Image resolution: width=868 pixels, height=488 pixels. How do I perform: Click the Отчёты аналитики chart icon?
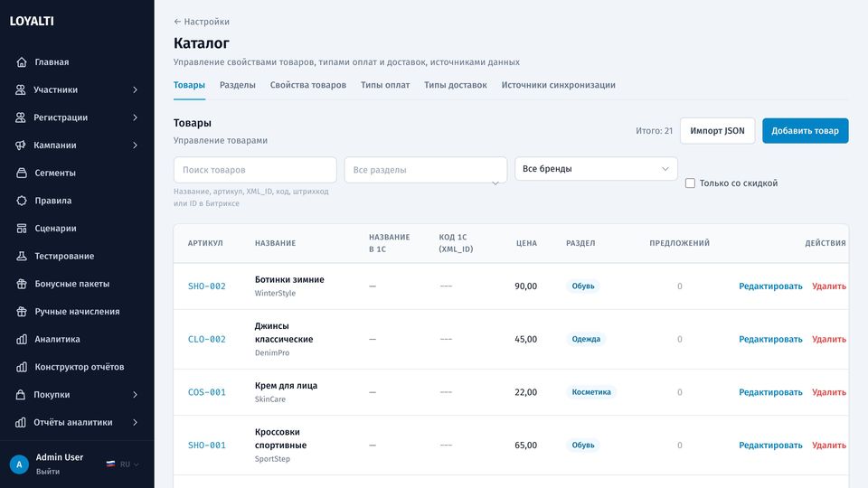point(21,422)
